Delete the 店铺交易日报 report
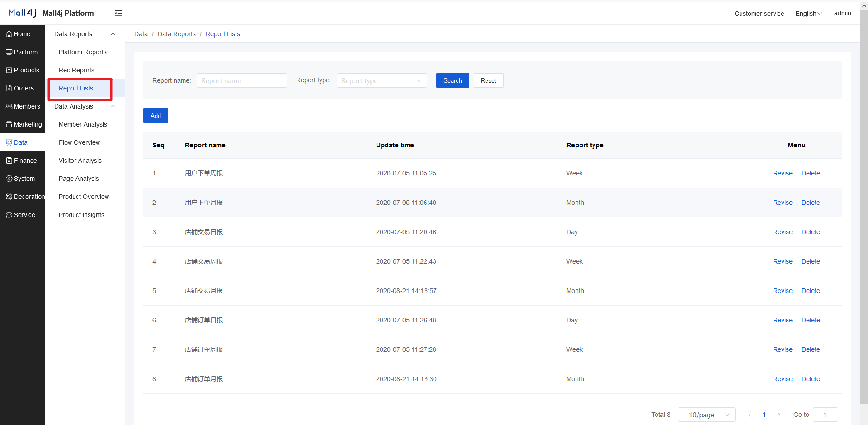This screenshot has width=868, height=425. pyautogui.click(x=811, y=232)
